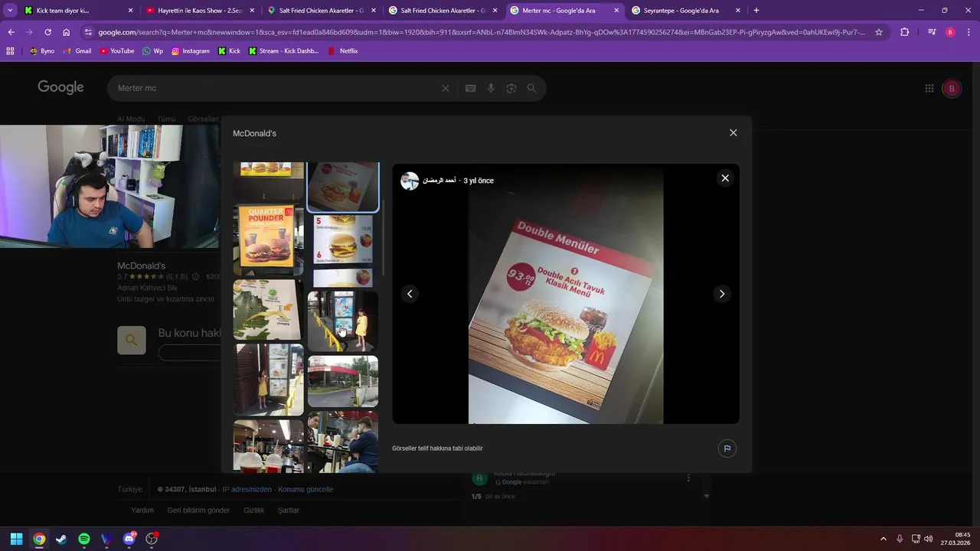Click the Geri bildirim gönder footer link
Viewport: 980px width, 551px height.
(x=198, y=510)
